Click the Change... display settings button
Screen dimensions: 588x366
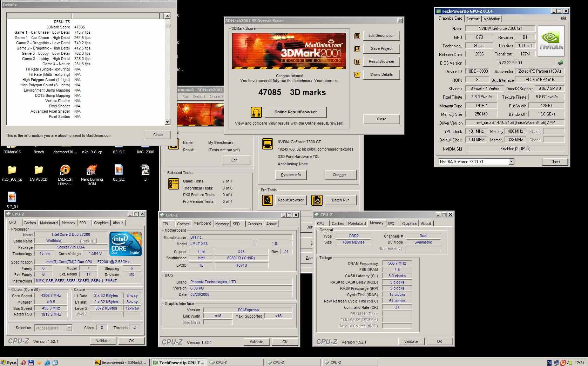341,175
